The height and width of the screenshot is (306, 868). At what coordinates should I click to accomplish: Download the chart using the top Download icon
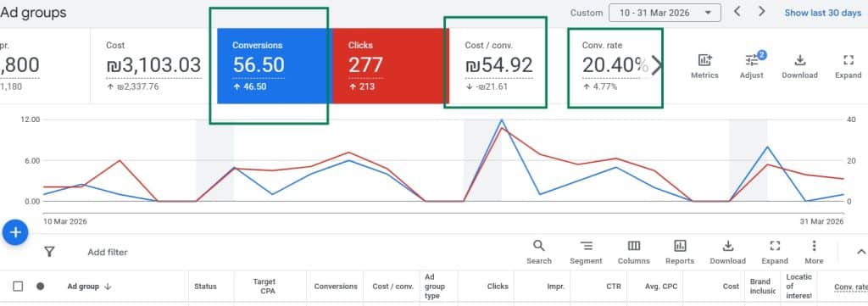799,66
